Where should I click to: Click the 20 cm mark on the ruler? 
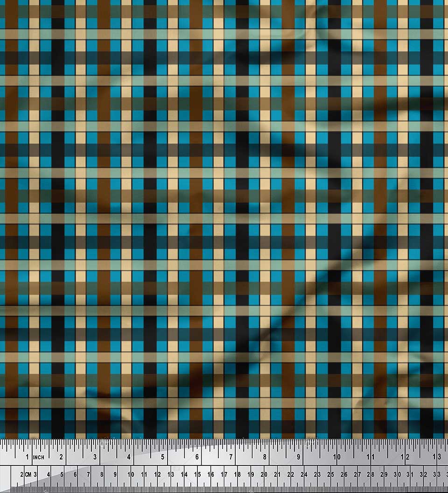click(264, 475)
